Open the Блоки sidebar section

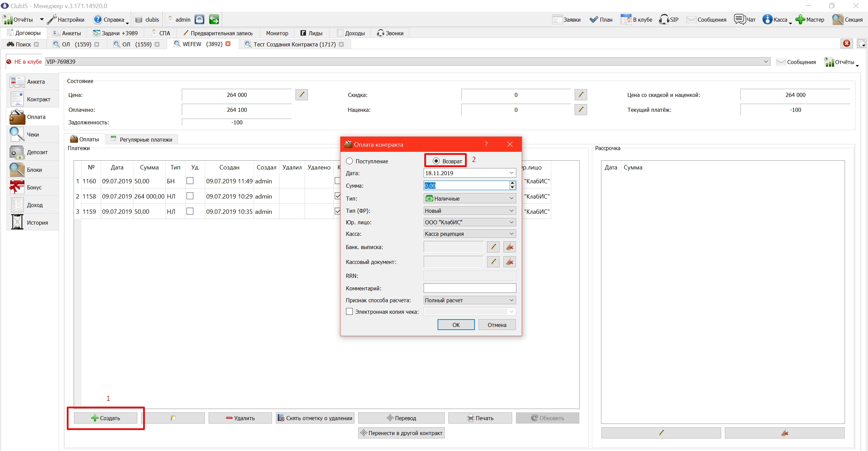[33, 170]
